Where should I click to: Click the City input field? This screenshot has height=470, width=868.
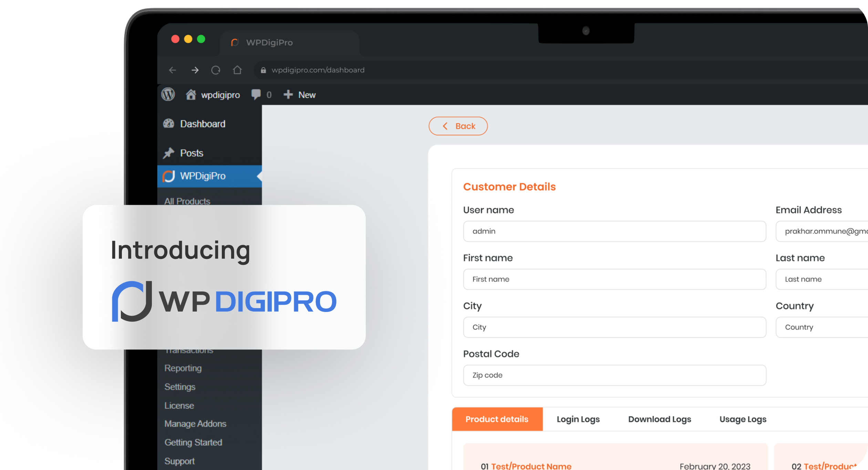(x=614, y=327)
